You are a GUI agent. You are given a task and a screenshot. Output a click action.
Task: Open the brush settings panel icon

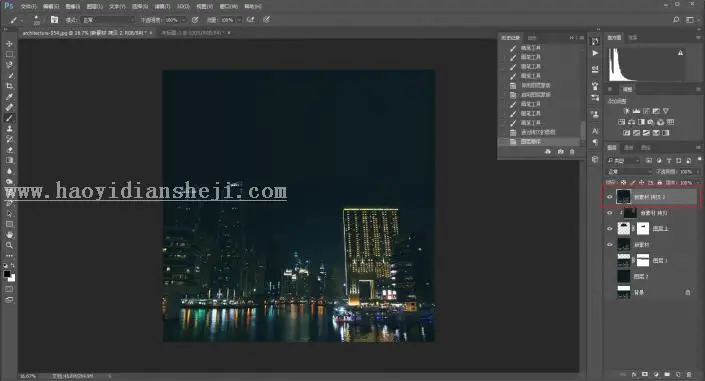[x=54, y=20]
